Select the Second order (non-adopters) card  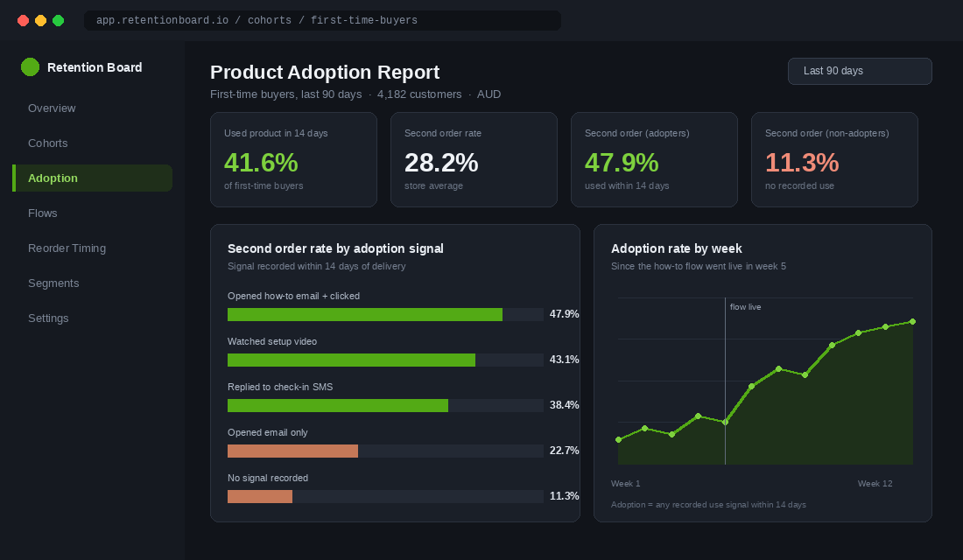(x=834, y=159)
